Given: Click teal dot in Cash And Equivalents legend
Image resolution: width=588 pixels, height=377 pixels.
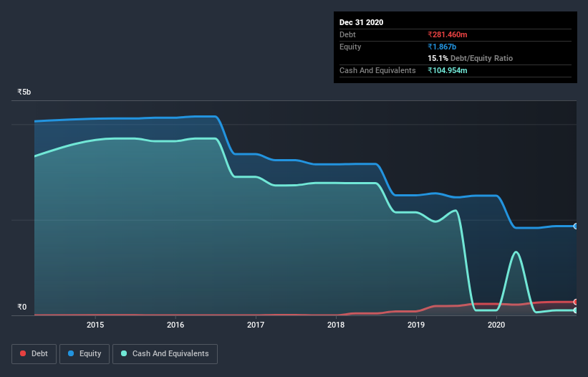Looking at the screenshot, I should tap(124, 353).
